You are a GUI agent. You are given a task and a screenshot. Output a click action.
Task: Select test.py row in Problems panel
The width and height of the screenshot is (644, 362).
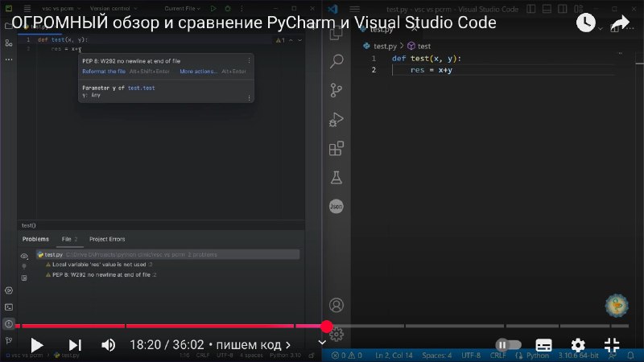point(168,254)
